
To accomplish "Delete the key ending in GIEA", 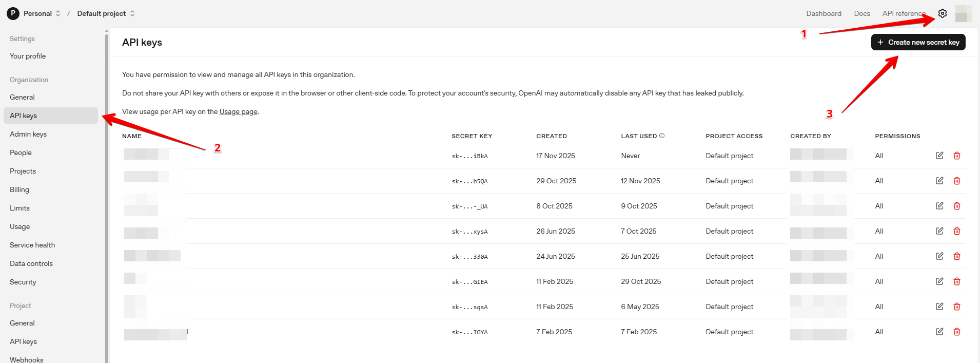I will coord(957,281).
